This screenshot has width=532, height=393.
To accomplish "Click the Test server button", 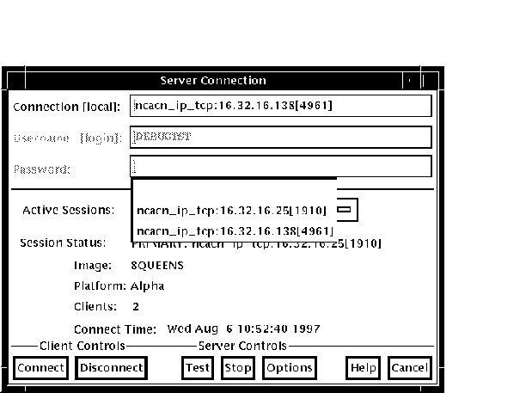I will (198, 368).
